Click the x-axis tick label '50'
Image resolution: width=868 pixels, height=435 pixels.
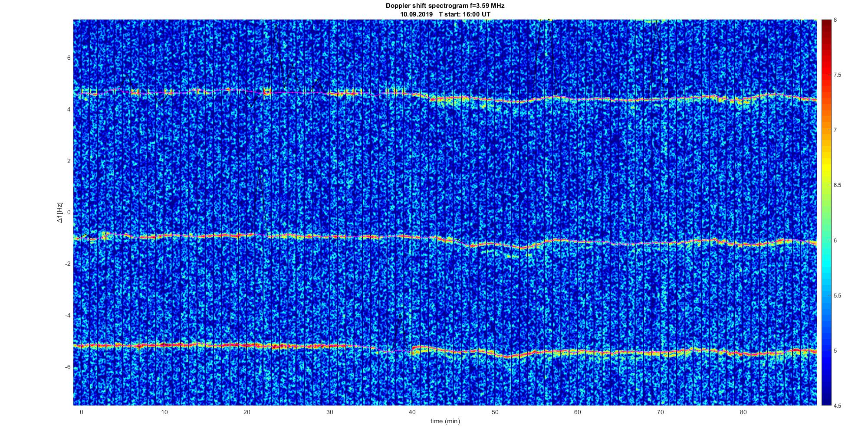coord(495,412)
